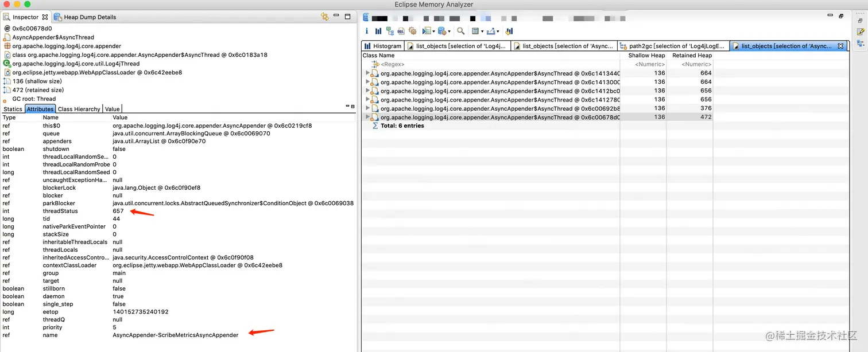Viewport: 868px width, 352px height.
Task: Expand the AsyncThread @ 0x6c1412bc row
Action: tap(367, 91)
